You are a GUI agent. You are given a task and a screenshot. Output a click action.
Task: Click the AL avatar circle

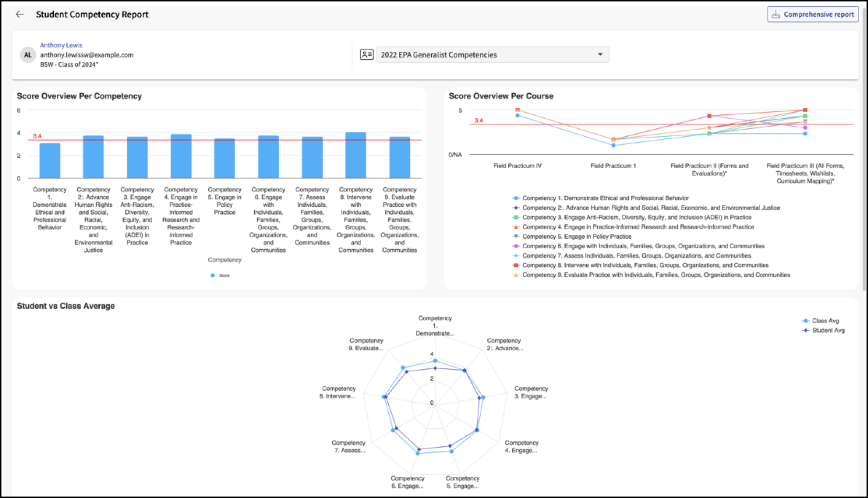[28, 55]
